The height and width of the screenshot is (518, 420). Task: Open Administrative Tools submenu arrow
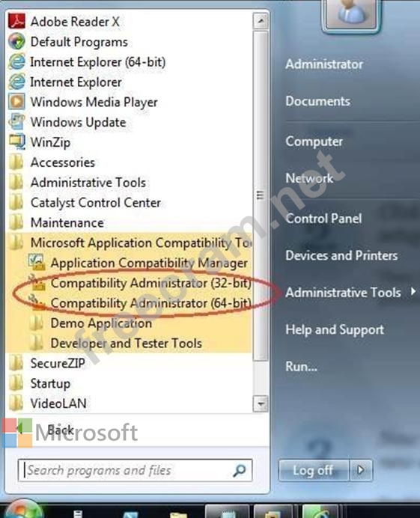click(x=413, y=292)
